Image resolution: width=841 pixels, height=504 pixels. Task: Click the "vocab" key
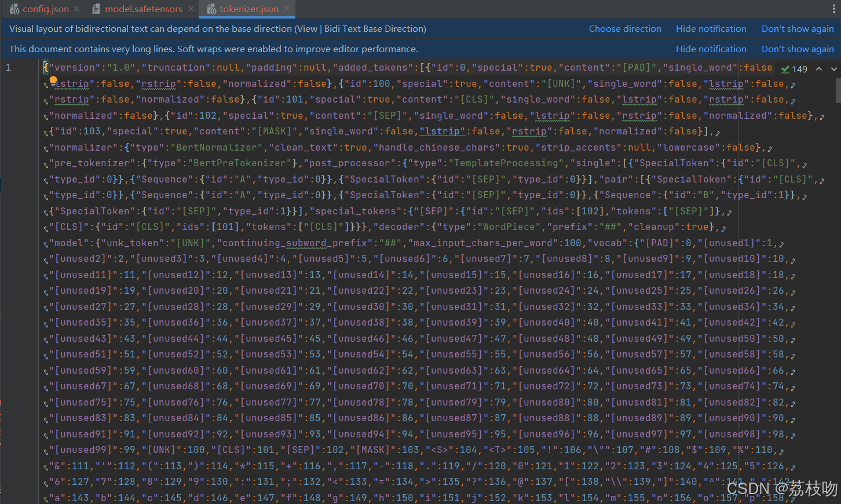608,243
